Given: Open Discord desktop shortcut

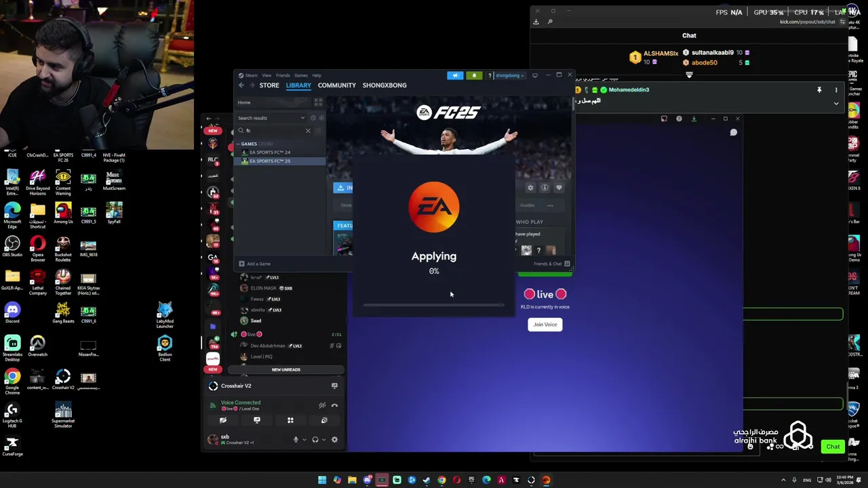Looking at the screenshot, I should pos(12,313).
